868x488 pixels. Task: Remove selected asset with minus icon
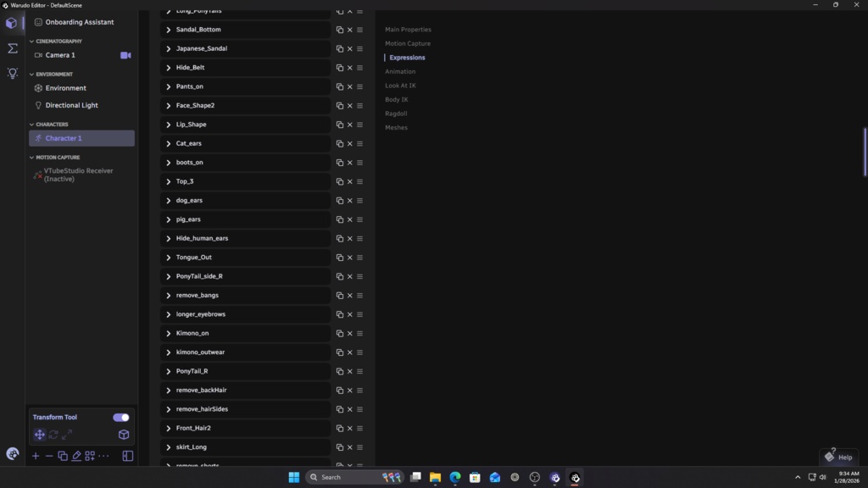[48, 456]
